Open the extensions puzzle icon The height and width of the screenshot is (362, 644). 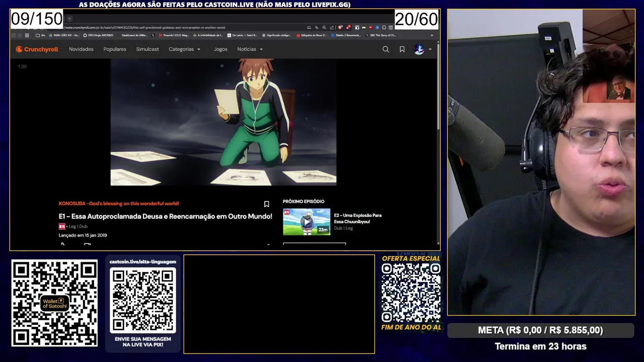point(384,28)
